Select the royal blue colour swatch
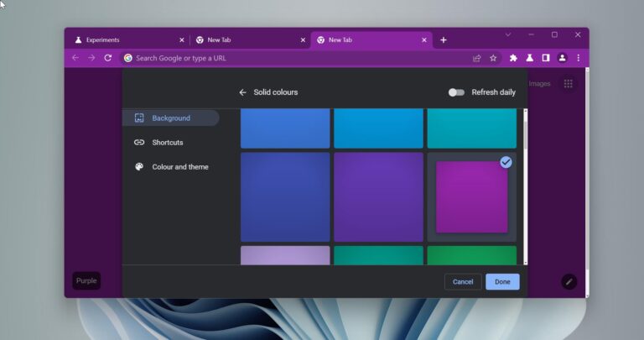 click(x=285, y=128)
